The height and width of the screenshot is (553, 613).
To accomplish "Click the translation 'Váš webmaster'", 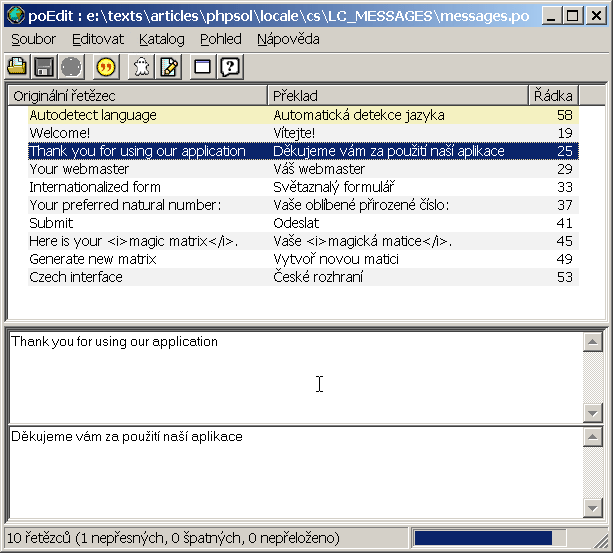I will point(319,169).
